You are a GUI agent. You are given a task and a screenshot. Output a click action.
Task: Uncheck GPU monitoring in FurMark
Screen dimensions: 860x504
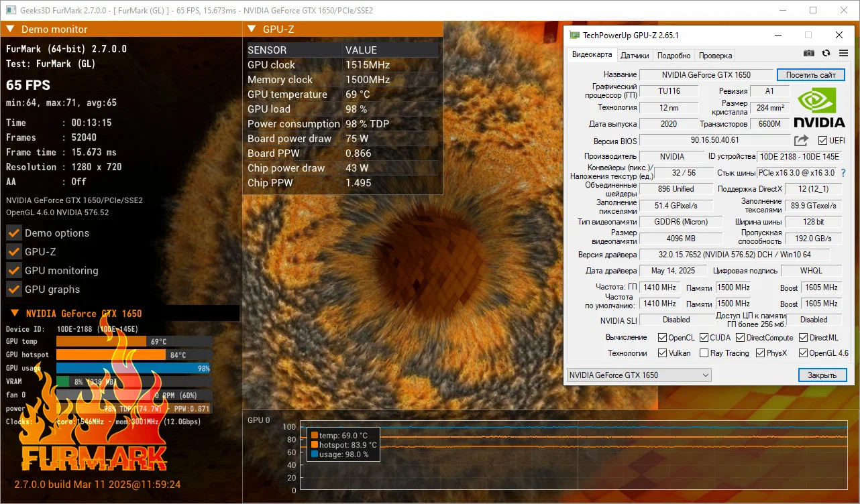click(x=13, y=271)
